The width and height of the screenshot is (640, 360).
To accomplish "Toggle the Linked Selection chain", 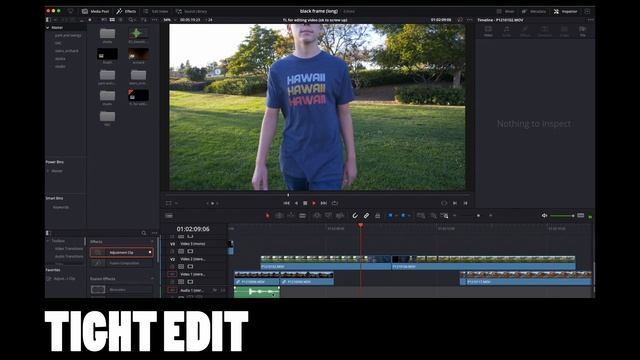I will [x=366, y=216].
